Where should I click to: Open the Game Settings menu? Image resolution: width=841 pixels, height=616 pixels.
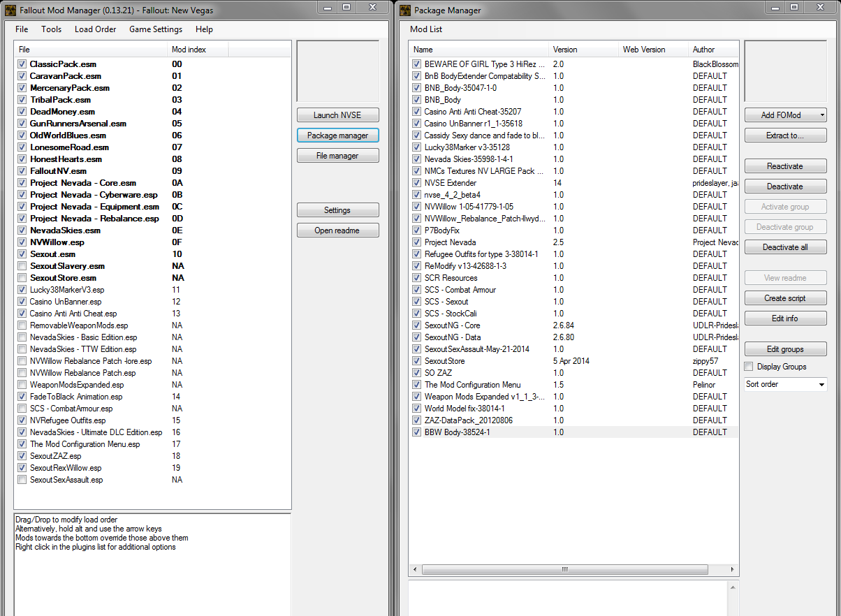[156, 29]
